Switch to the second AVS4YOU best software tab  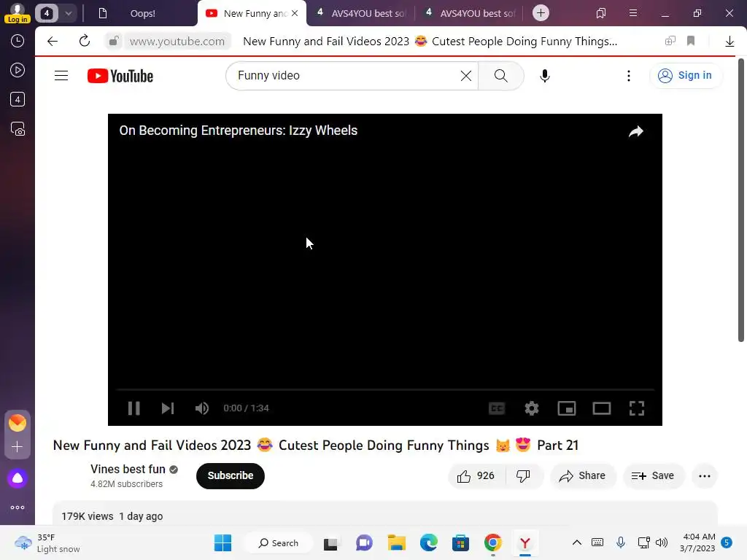(470, 13)
